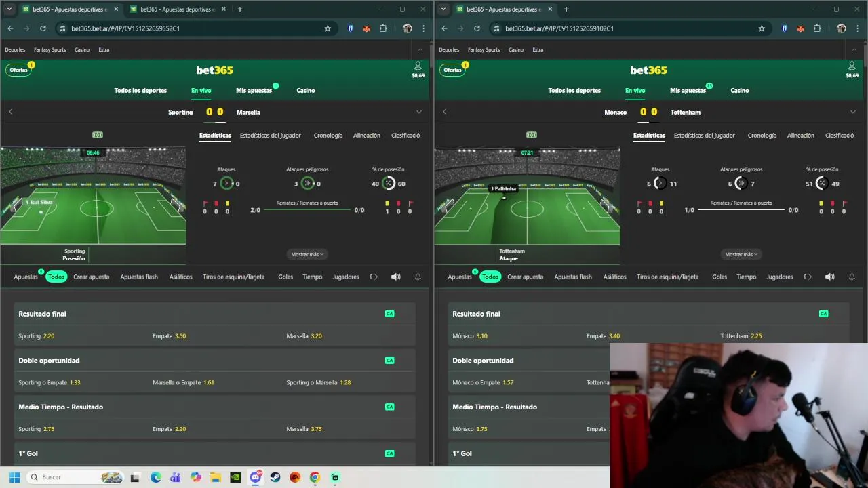Open Steam from the taskbar
868x488 pixels.
(x=275, y=477)
